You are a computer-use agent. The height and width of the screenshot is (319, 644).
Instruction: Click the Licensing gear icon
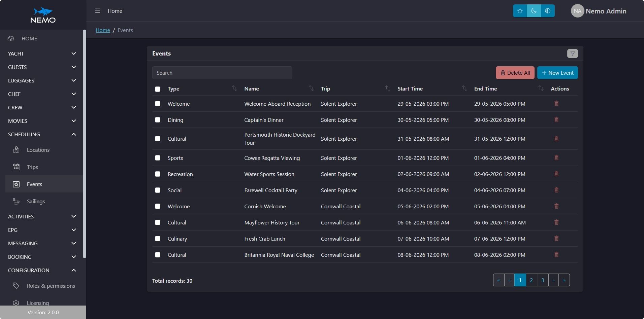click(16, 303)
